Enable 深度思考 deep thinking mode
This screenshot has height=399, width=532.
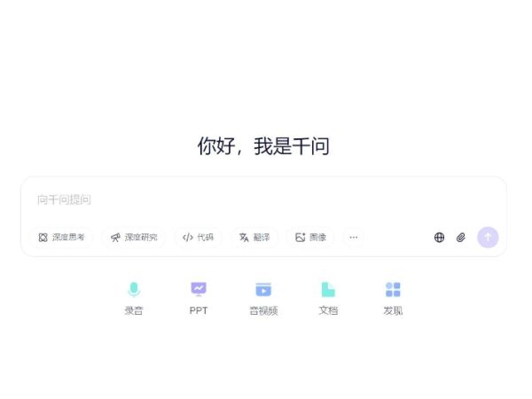pos(61,238)
